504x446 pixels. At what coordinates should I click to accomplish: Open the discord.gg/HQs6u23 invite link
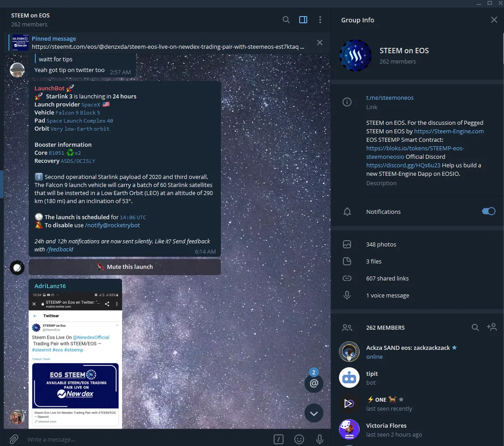point(403,165)
